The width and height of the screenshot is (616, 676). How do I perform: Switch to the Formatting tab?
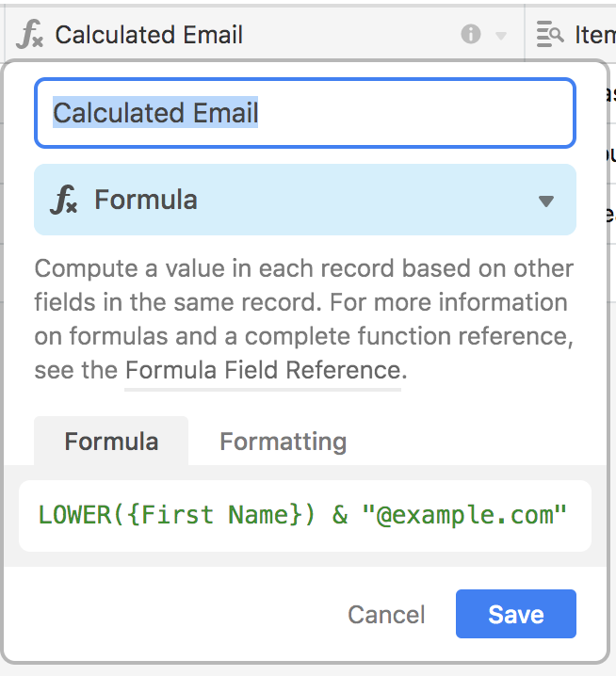pos(283,442)
